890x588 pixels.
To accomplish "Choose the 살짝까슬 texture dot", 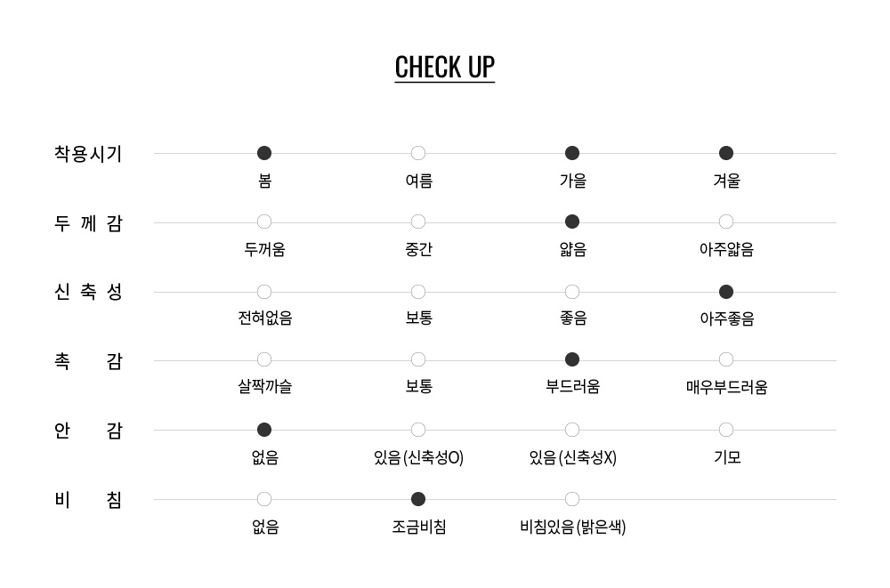I will (264, 359).
